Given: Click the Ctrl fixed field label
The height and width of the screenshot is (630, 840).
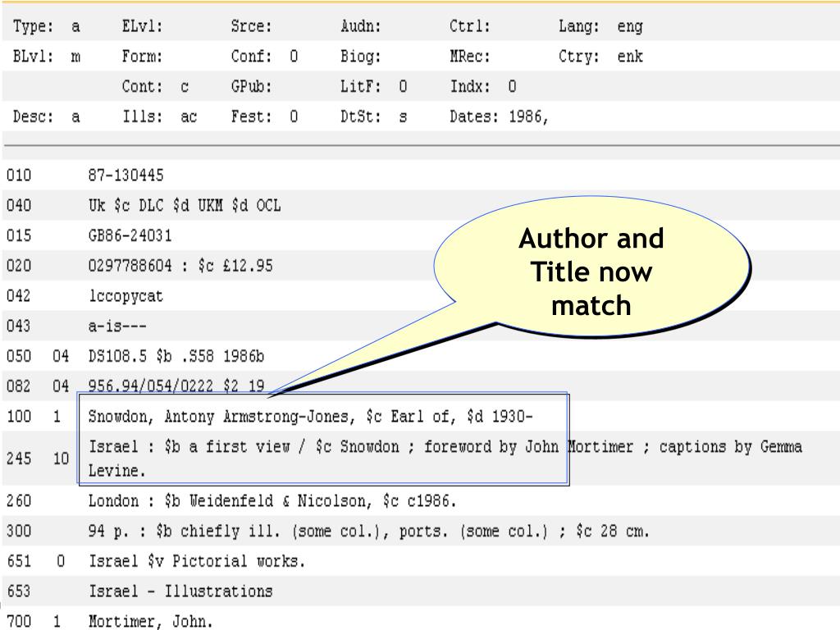Looking at the screenshot, I should (x=470, y=26).
